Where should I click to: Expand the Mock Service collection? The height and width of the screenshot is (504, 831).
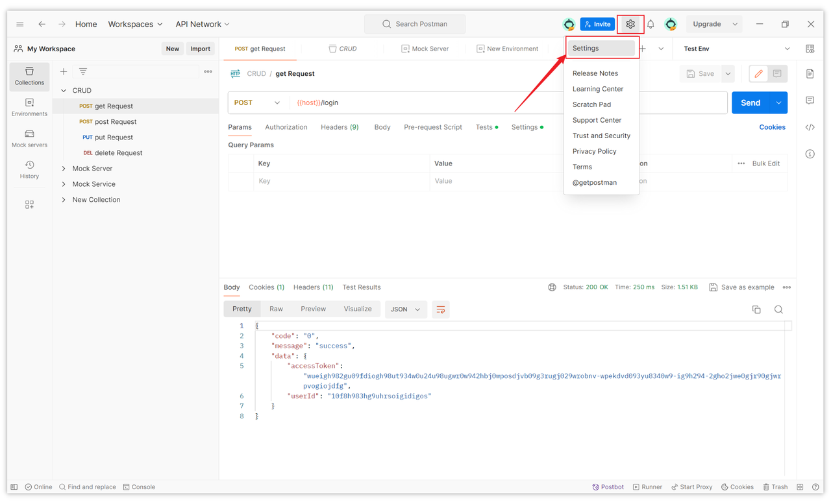(x=64, y=184)
